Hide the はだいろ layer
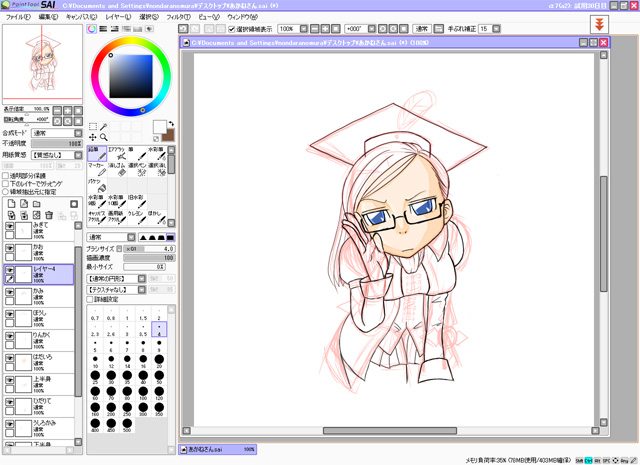The width and height of the screenshot is (640, 465). (10, 358)
